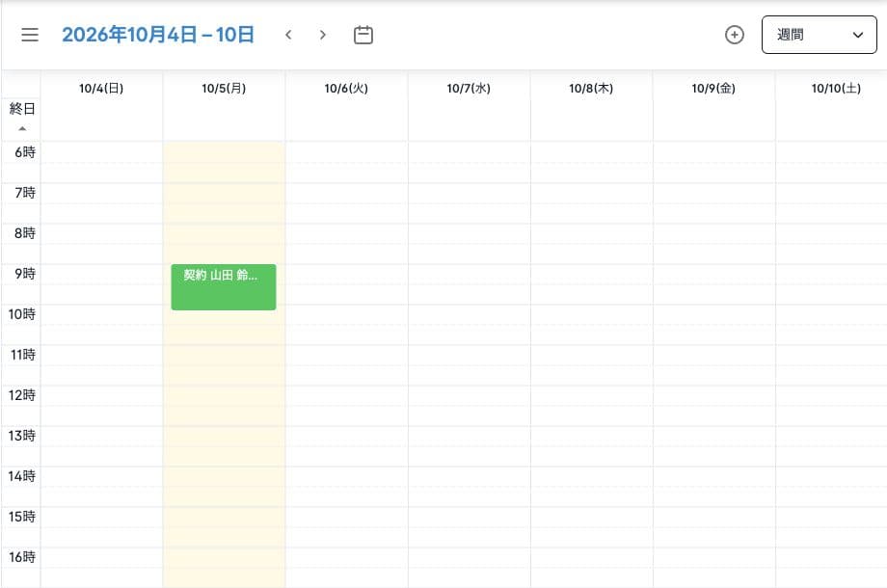Screen dimensions: 887x588
Task: Click the 9時 time label
Action: [25, 274]
